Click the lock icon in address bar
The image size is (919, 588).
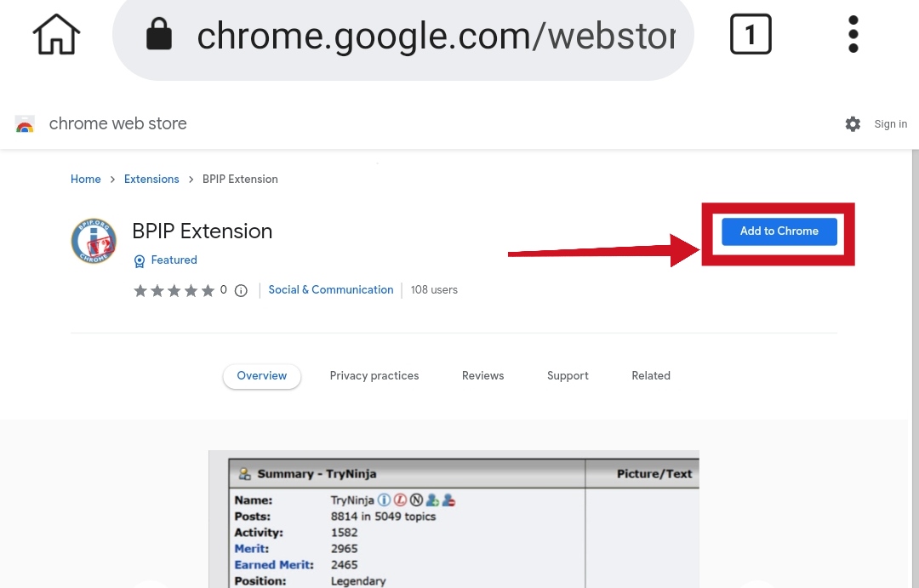point(159,34)
